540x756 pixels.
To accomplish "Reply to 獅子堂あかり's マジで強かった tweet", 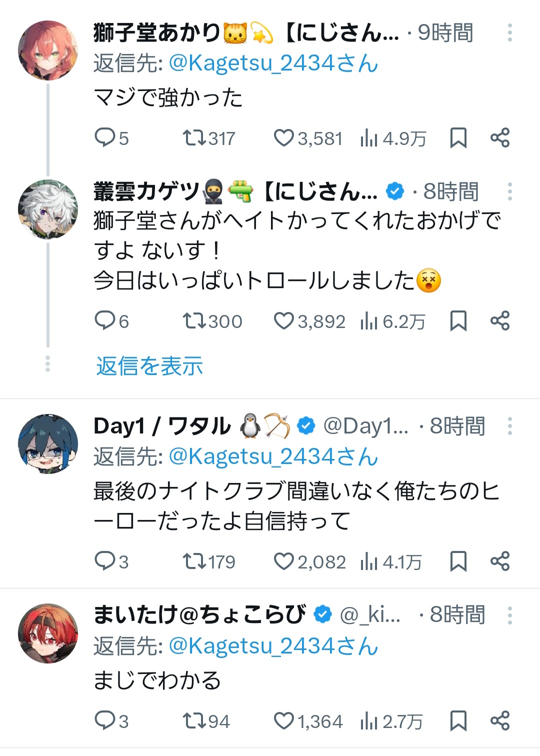I will coord(105,138).
